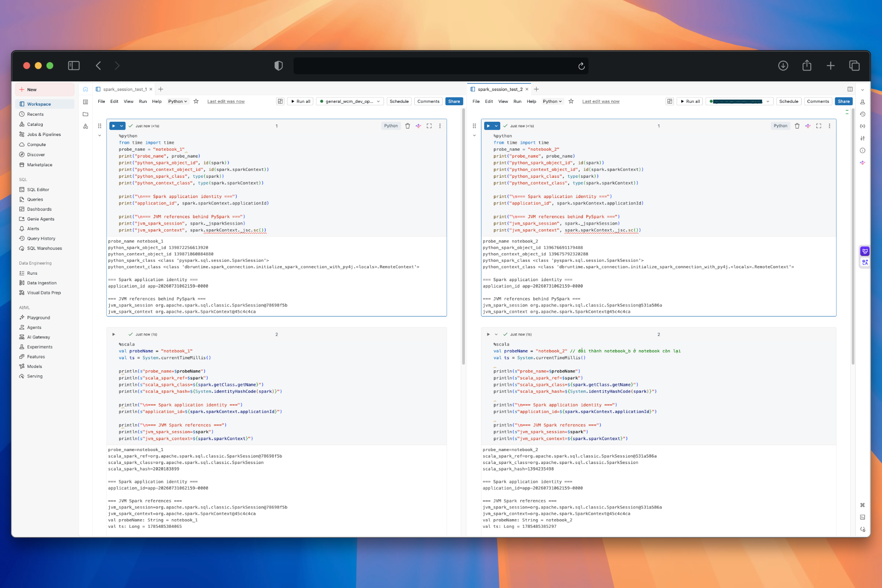
Task: Open terminal icon at bottom right
Action: (863, 517)
